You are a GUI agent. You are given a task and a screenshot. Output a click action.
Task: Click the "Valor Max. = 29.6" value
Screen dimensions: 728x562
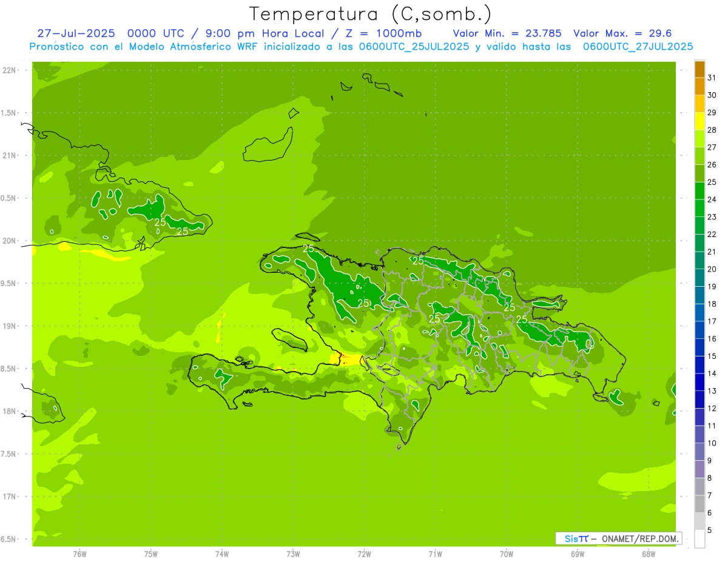(x=622, y=33)
